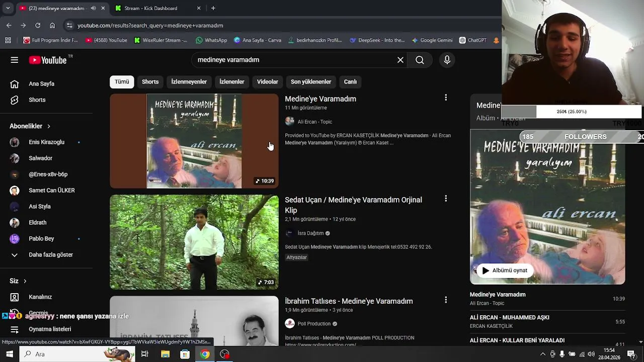Open the Windows Start menu
This screenshot has width=644, height=362.
tap(10, 354)
